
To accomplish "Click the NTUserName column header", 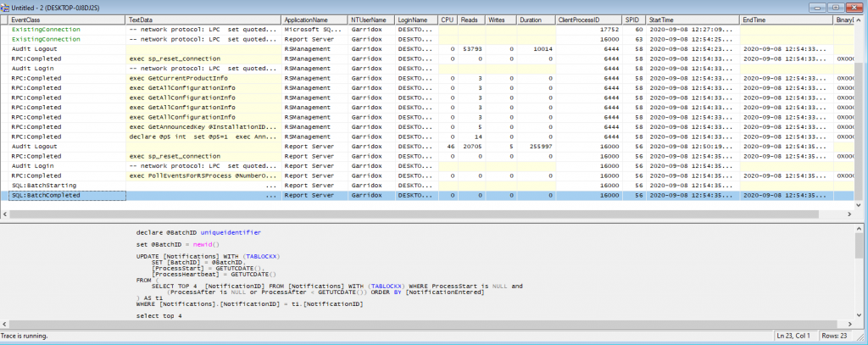I will [372, 20].
